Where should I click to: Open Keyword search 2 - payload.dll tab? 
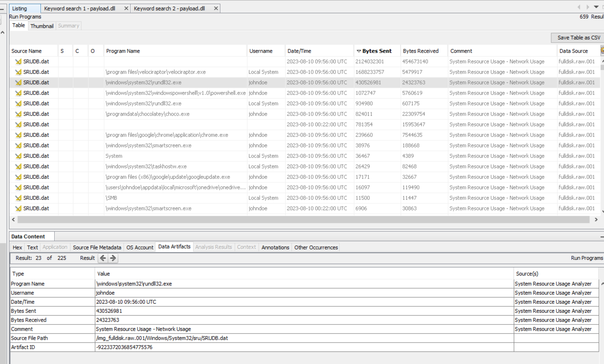coord(169,9)
